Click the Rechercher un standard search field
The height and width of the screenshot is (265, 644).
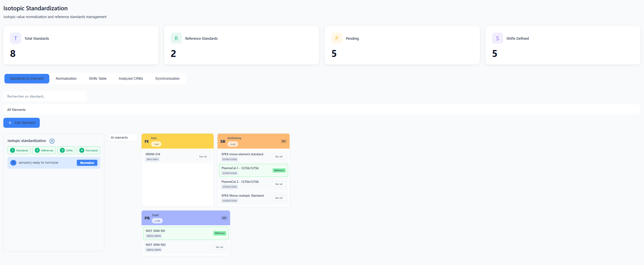(45, 96)
